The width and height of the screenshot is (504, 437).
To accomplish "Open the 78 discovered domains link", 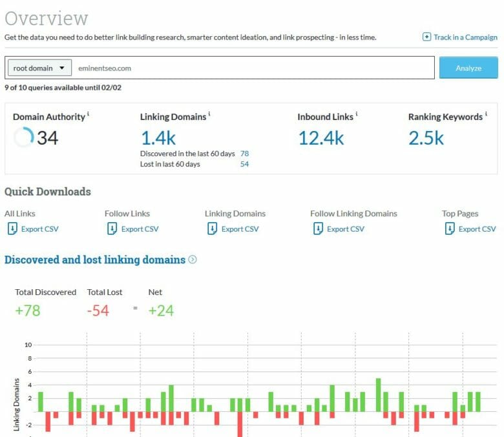I will 244,154.
